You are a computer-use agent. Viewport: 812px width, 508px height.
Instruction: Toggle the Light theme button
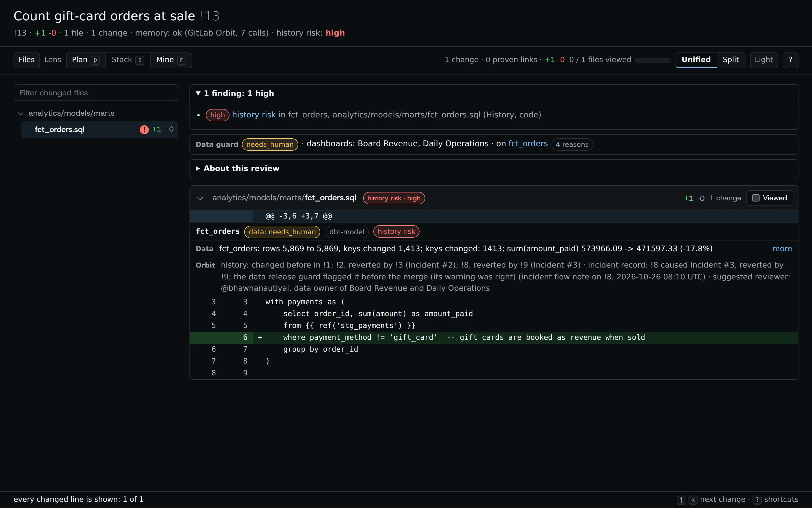pos(764,60)
